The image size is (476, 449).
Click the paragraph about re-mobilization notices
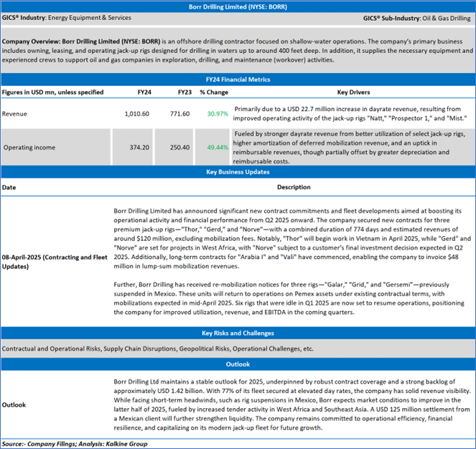[289, 298]
